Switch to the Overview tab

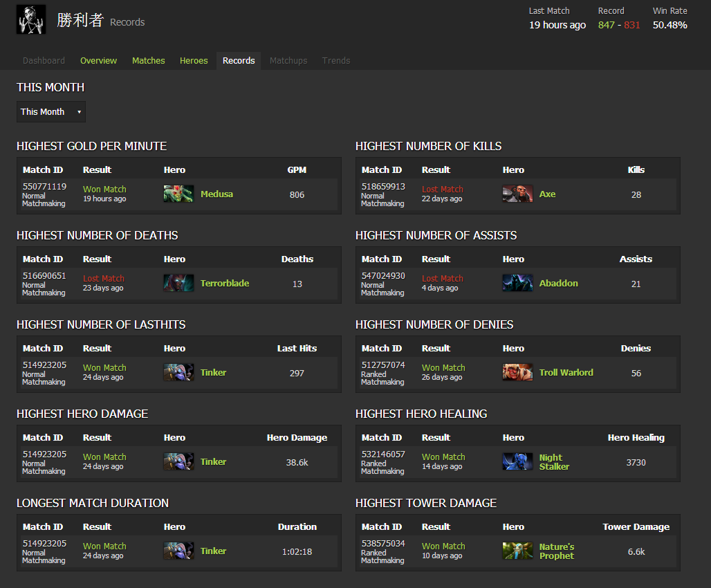point(98,61)
